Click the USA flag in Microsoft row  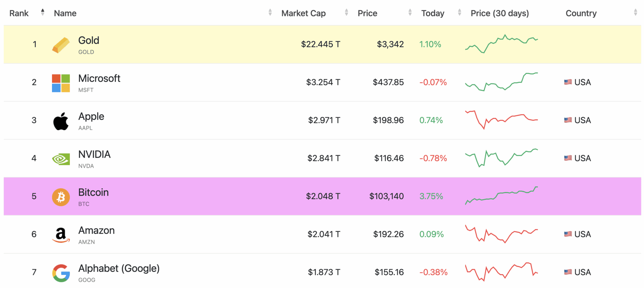point(568,82)
